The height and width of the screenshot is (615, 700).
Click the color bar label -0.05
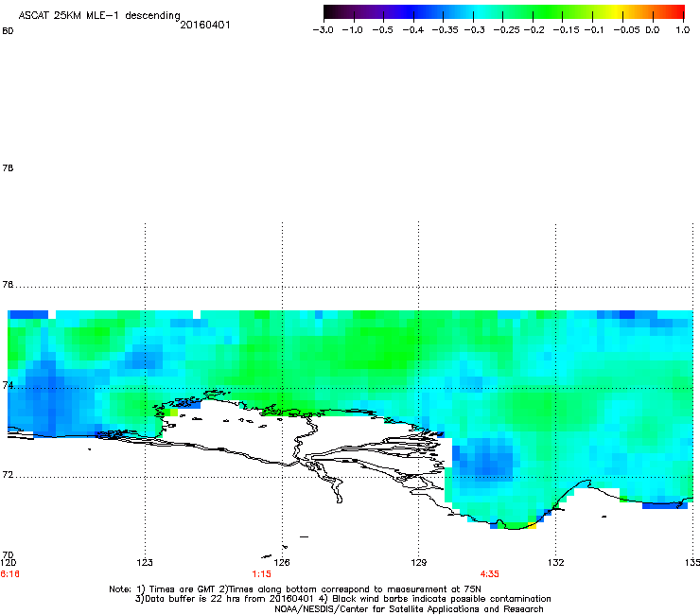tap(626, 30)
